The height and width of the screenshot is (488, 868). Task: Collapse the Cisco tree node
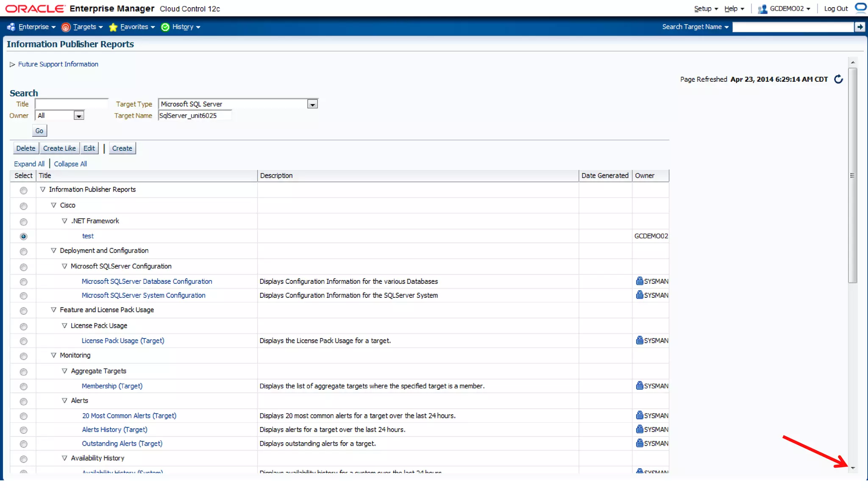(53, 205)
